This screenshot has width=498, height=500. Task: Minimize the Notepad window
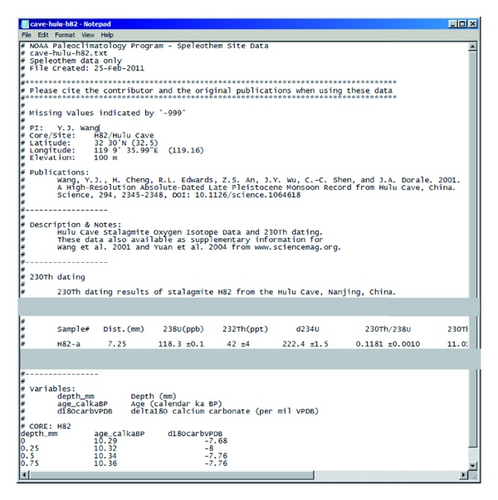pos(452,24)
